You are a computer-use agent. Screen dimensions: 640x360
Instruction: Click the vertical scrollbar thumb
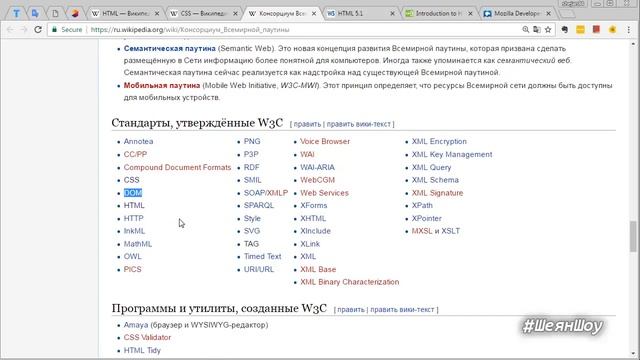[633, 237]
